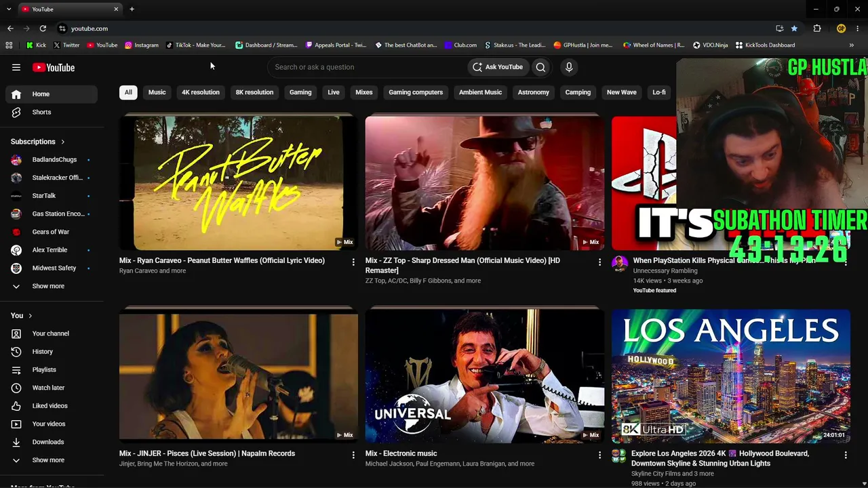
Task: Open options menu for Peanut Butter Waffles mix
Action: click(x=353, y=262)
